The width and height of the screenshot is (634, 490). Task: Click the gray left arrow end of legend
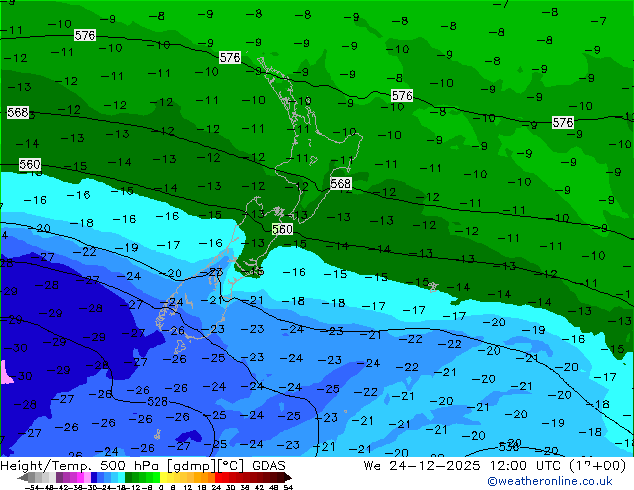tap(23, 478)
